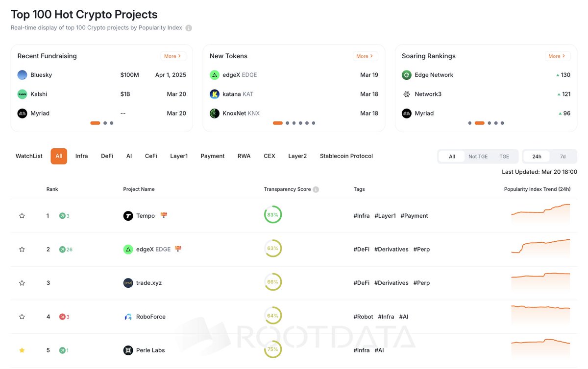Open the WatchList tab

point(28,156)
